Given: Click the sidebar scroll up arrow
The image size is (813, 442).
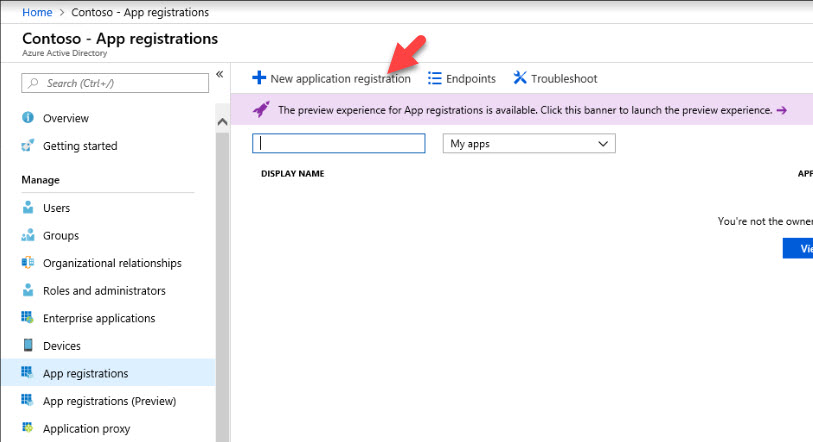Looking at the screenshot, I should pyautogui.click(x=222, y=122).
